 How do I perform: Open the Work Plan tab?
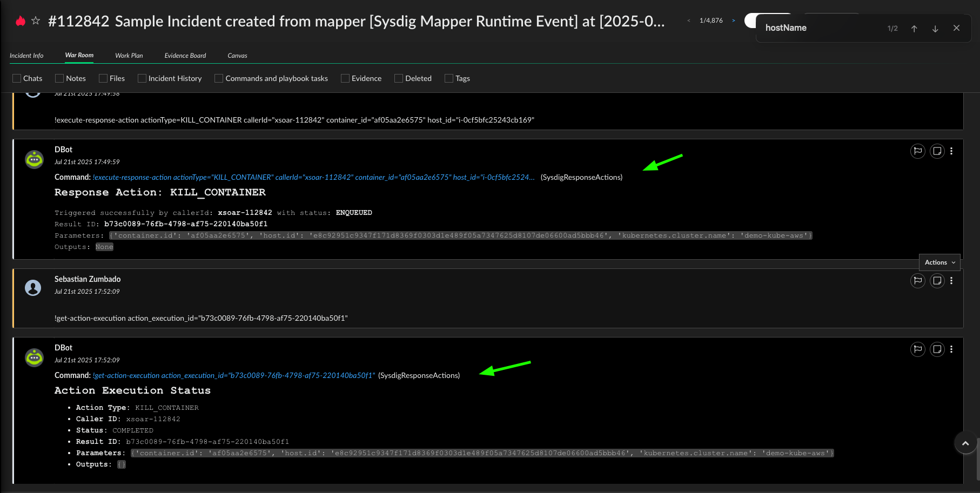click(x=129, y=56)
